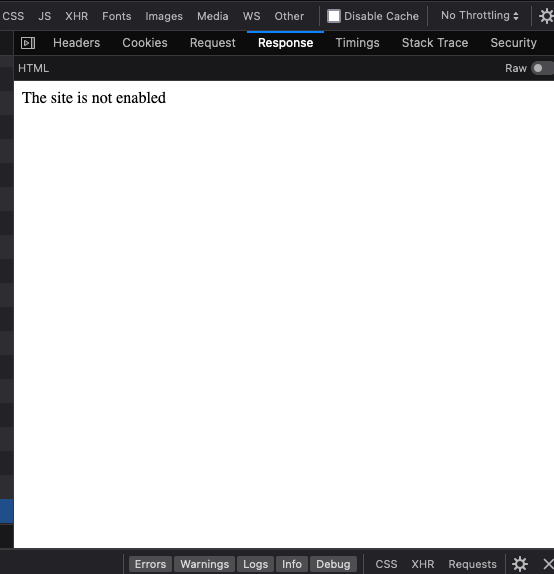
Task: Open the No Throttling dropdown
Action: pos(479,16)
